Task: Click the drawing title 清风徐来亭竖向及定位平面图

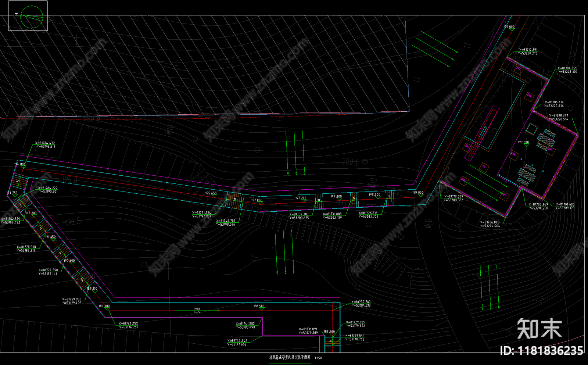Action: 290,357
